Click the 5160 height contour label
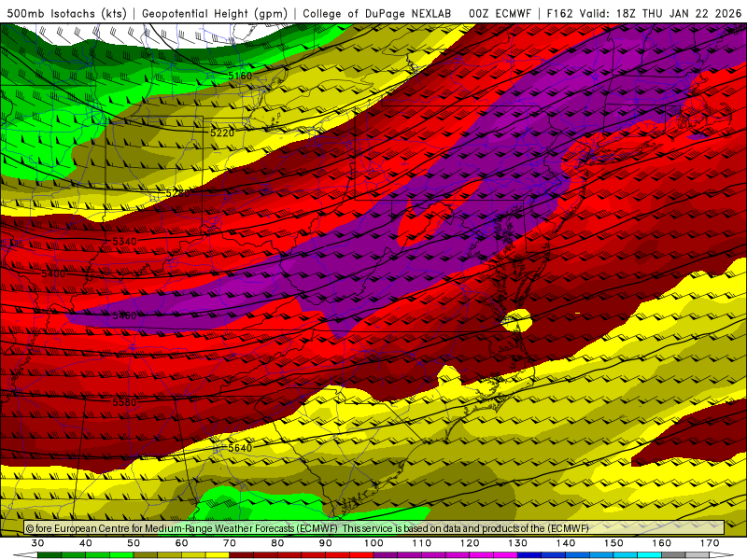The image size is (747, 560). click(240, 76)
